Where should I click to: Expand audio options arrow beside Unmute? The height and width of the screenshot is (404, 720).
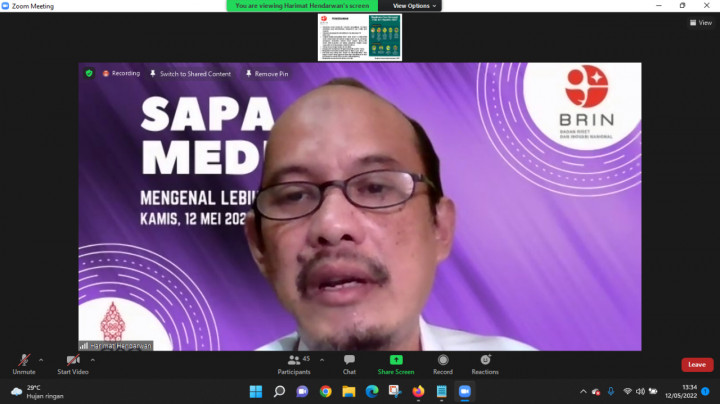[x=41, y=360]
